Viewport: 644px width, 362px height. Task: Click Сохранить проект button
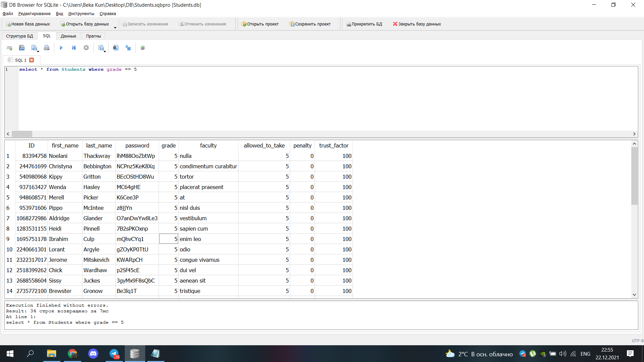pos(310,24)
